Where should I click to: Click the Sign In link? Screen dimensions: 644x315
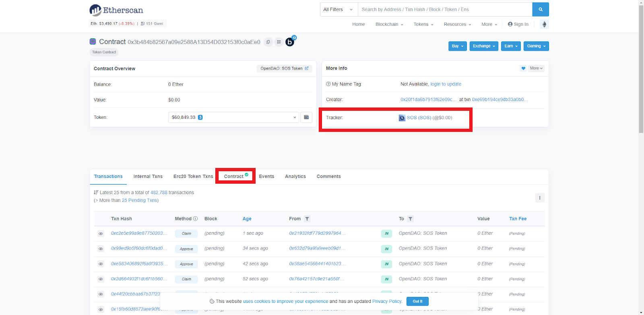pyautogui.click(x=518, y=24)
